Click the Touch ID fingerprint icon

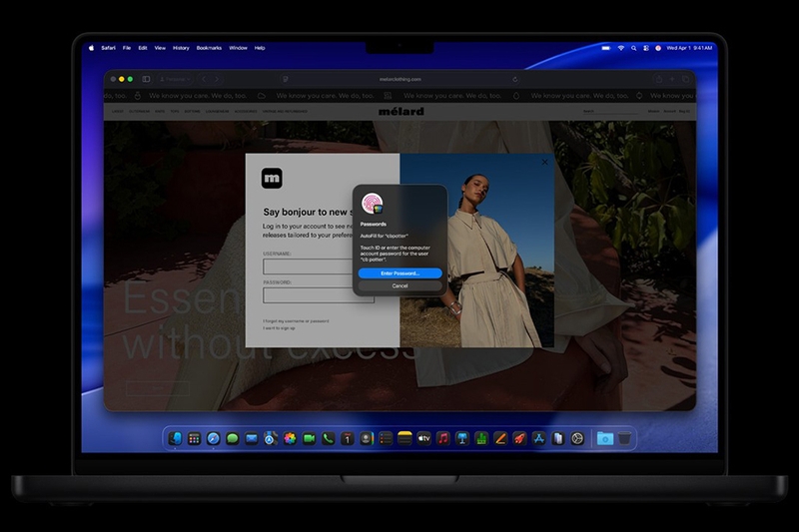point(372,204)
